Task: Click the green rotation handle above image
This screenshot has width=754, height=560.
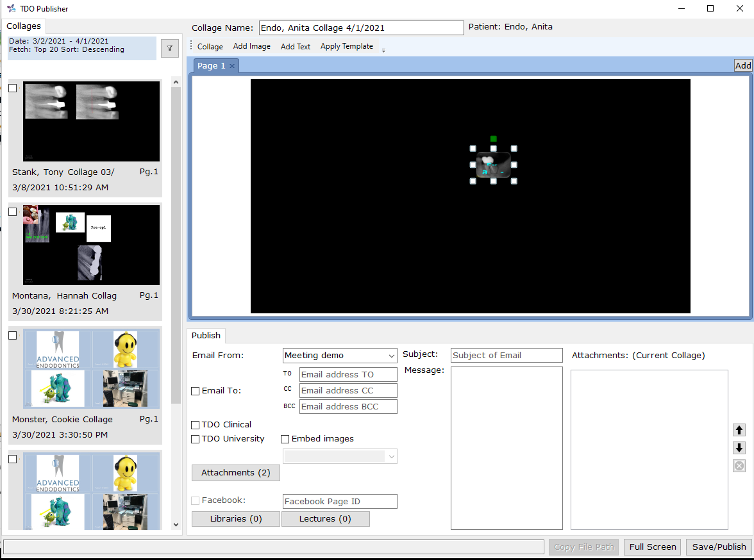Action: point(493,138)
